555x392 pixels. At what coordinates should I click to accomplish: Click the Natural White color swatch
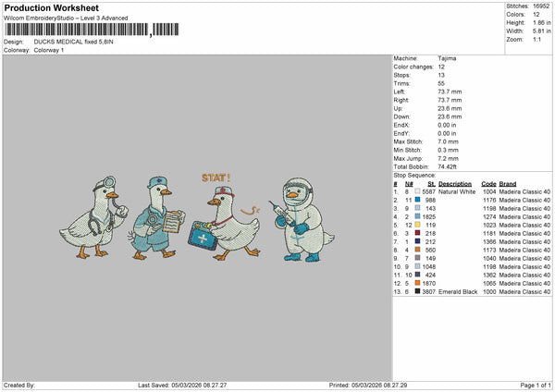pyautogui.click(x=417, y=191)
